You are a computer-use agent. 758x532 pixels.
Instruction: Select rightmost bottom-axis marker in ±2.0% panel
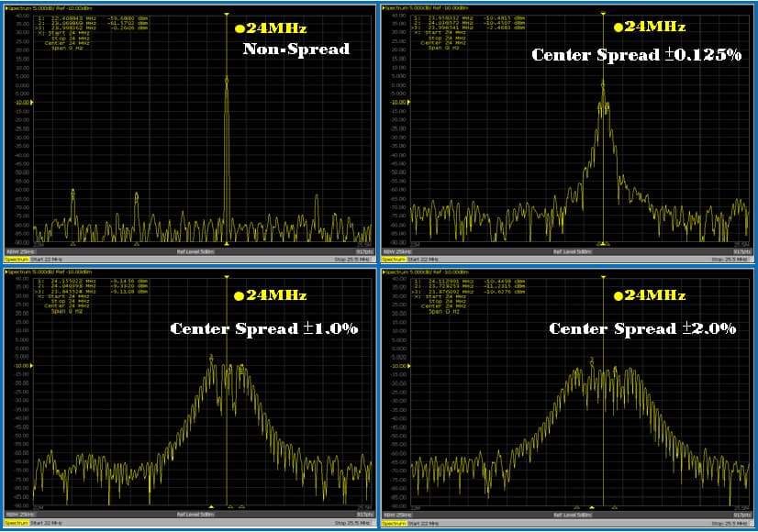(615, 507)
